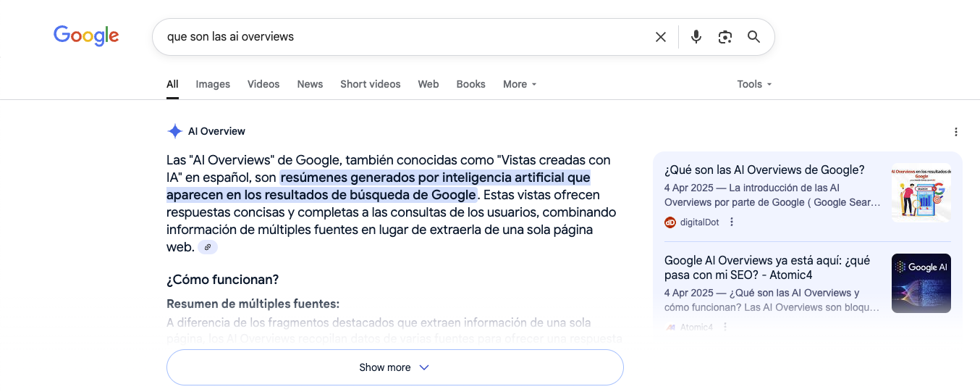Switch to the Videos tab

click(x=263, y=84)
